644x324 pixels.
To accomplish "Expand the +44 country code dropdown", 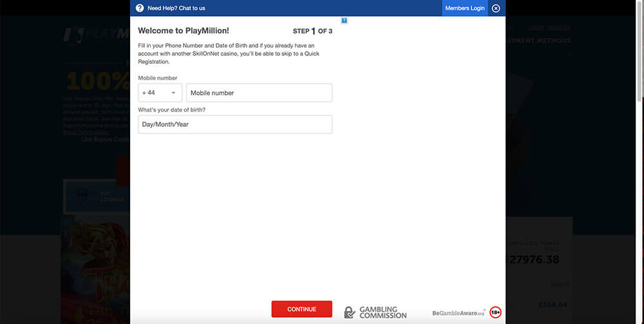I will pos(160,93).
